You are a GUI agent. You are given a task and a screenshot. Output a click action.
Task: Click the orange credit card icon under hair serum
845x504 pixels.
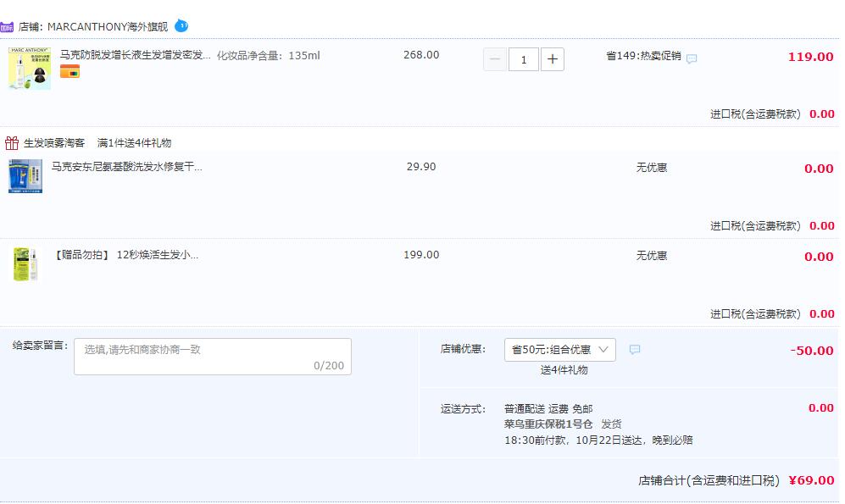click(69, 71)
